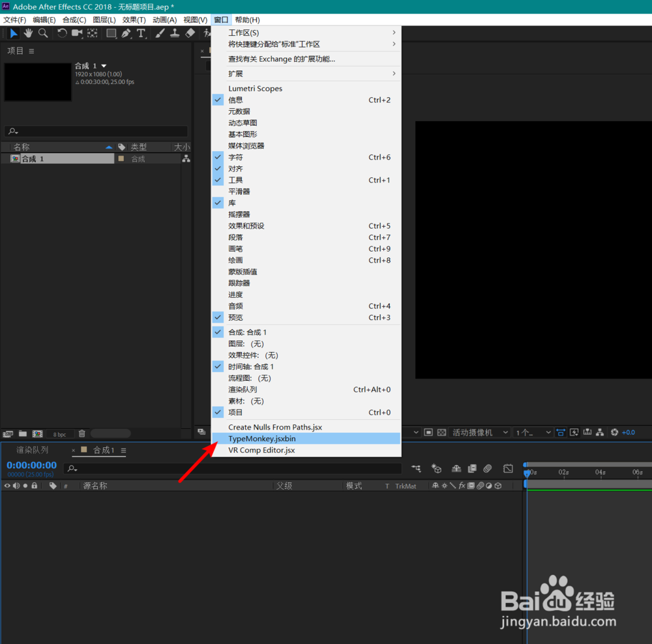Toggle the 对齐 (Align) panel checkmark
The image size is (652, 644).
pos(218,169)
